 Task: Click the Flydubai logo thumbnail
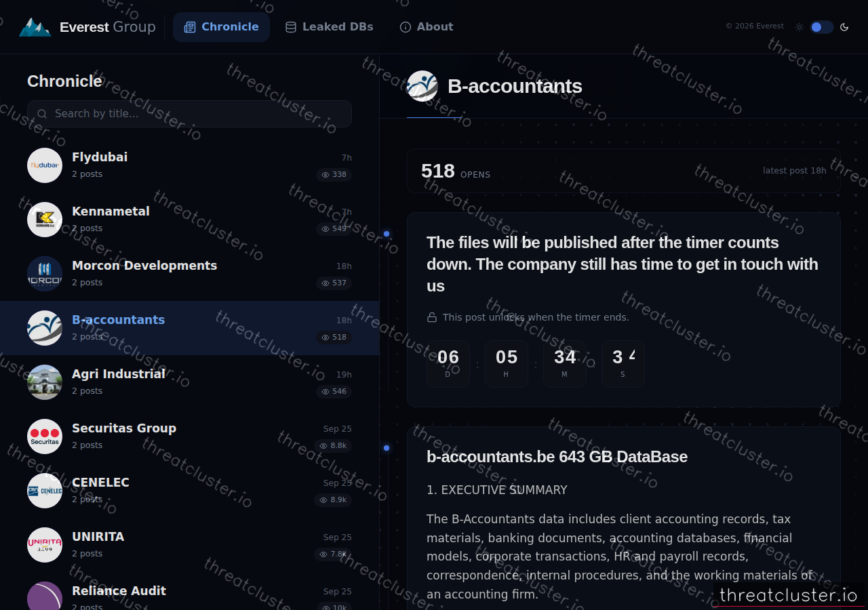click(x=45, y=165)
